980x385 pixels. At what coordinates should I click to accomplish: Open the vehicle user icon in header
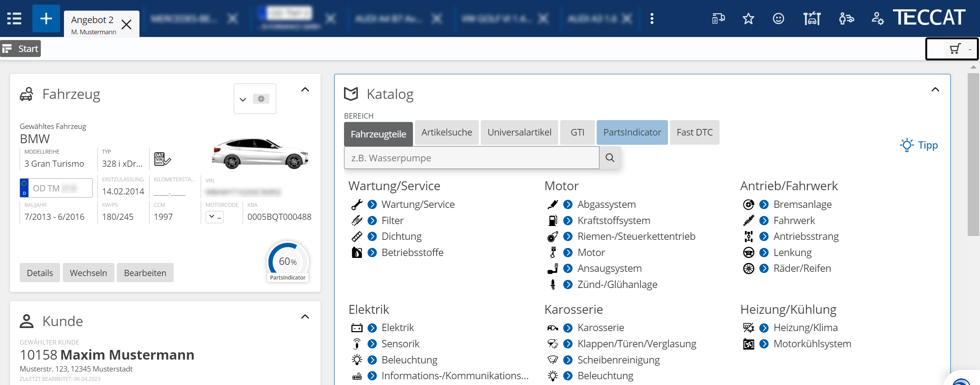coord(846,18)
